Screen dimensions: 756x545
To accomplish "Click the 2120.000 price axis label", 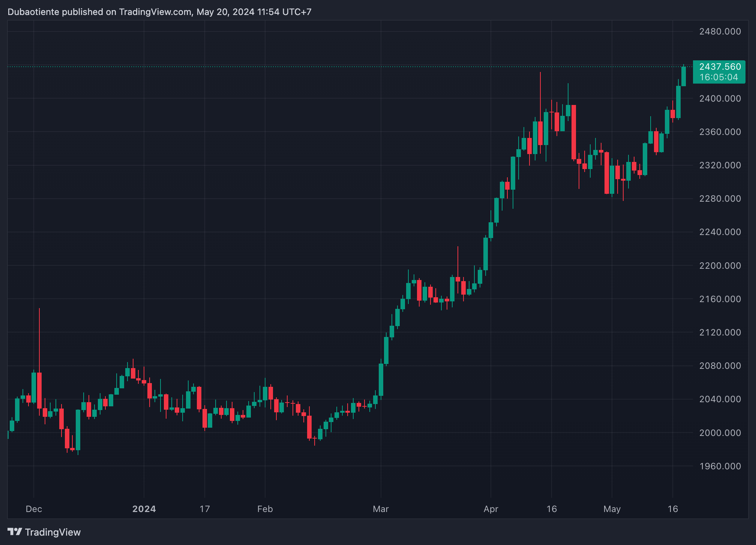I will 720,332.
